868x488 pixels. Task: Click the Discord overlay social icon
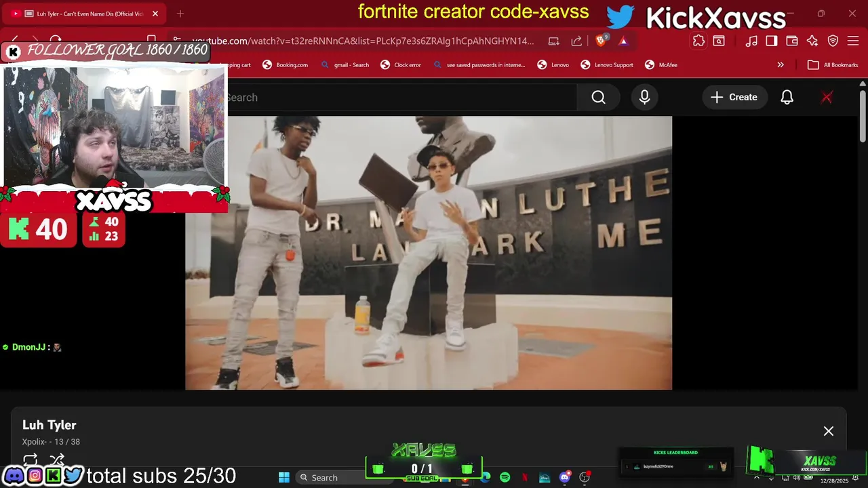point(14,475)
